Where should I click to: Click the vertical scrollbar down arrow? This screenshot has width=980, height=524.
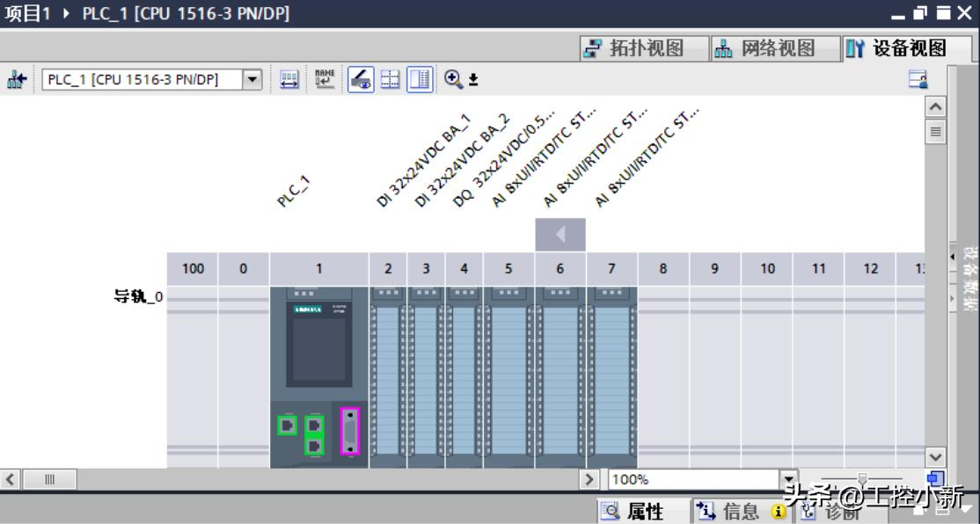tap(935, 457)
